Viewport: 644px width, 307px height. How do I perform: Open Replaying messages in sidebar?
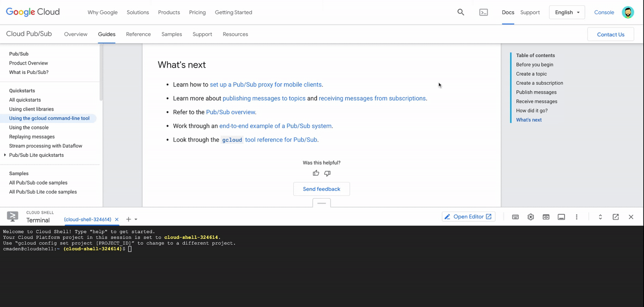tap(32, 137)
